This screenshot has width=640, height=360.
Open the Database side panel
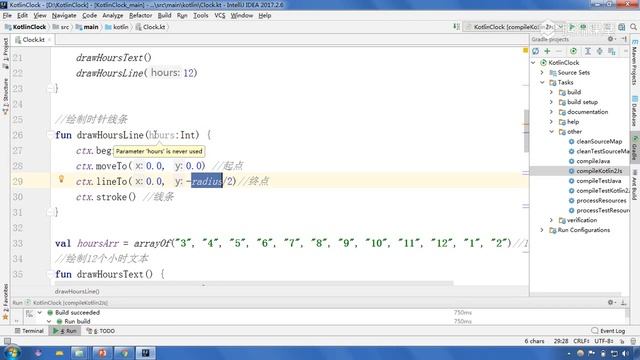[635, 111]
